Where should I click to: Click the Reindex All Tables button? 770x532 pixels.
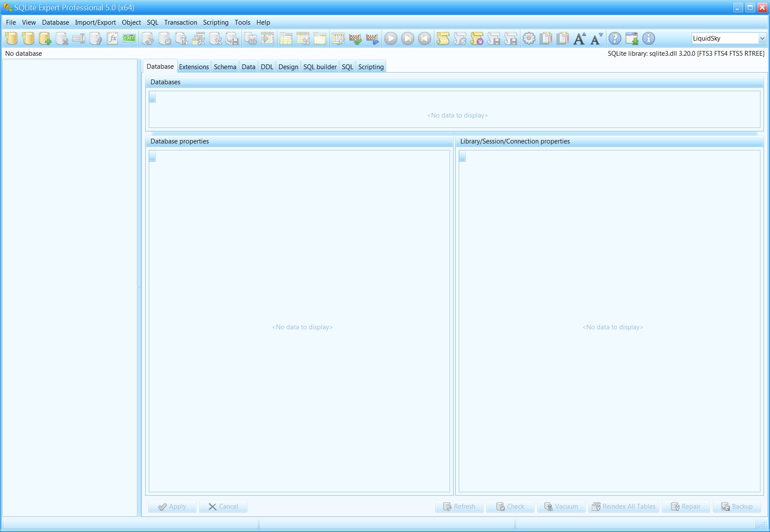pos(623,507)
